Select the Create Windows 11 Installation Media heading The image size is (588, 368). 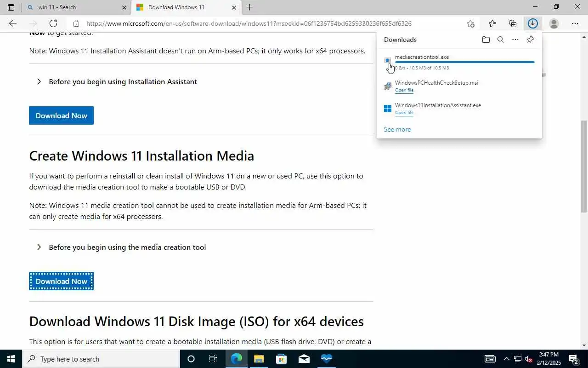(x=141, y=155)
